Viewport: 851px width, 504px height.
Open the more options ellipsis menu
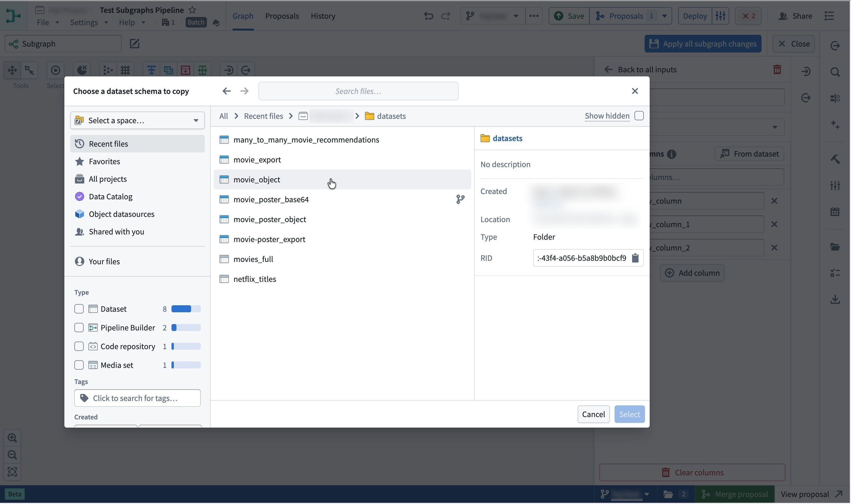pyautogui.click(x=534, y=16)
